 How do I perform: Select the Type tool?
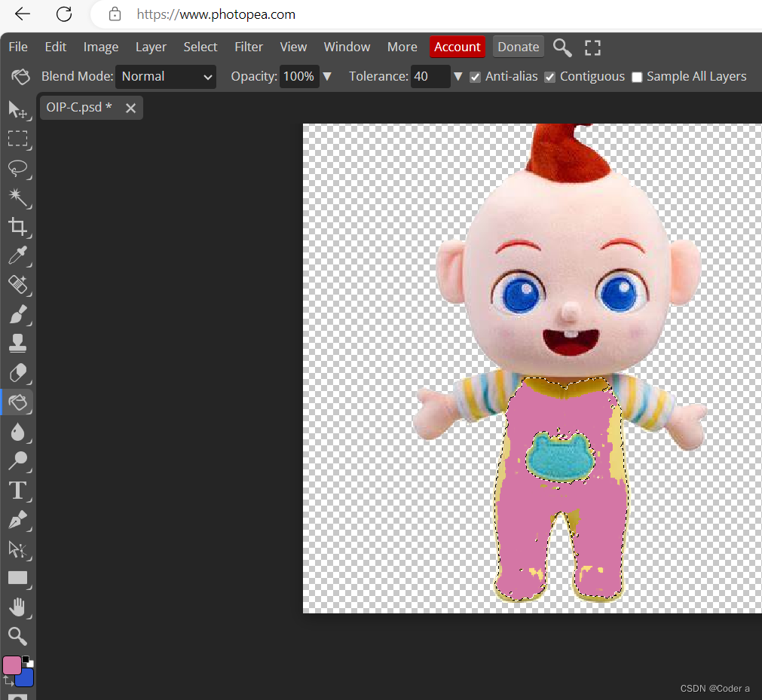(18, 490)
